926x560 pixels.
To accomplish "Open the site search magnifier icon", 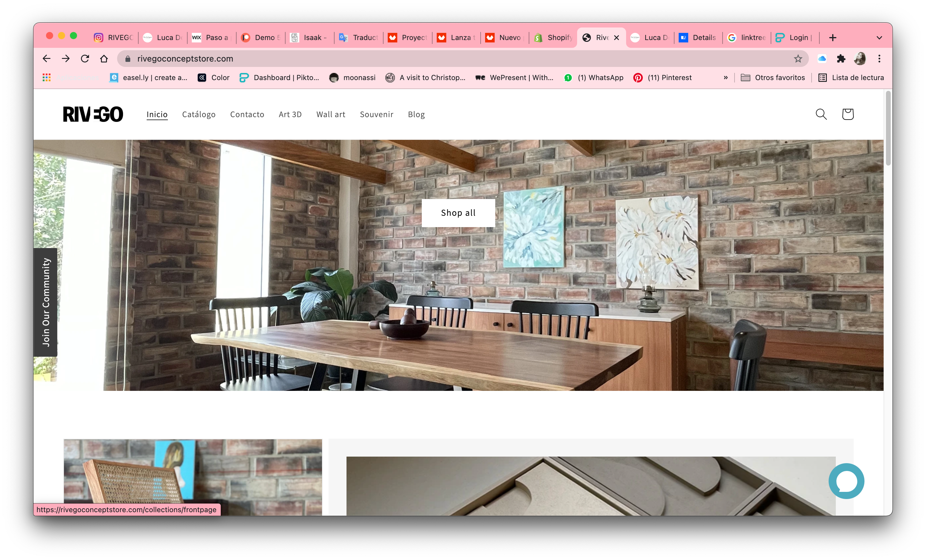I will [821, 114].
